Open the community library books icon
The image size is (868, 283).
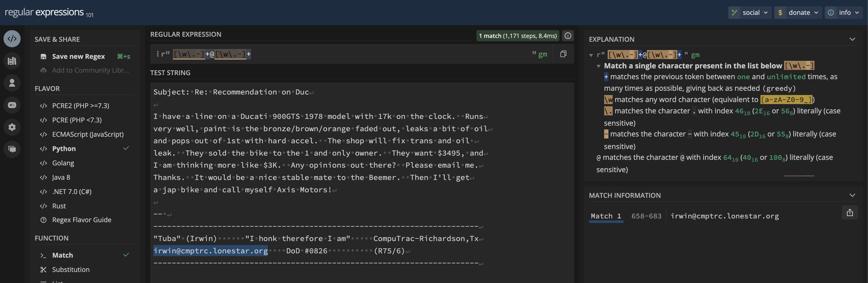click(x=12, y=61)
